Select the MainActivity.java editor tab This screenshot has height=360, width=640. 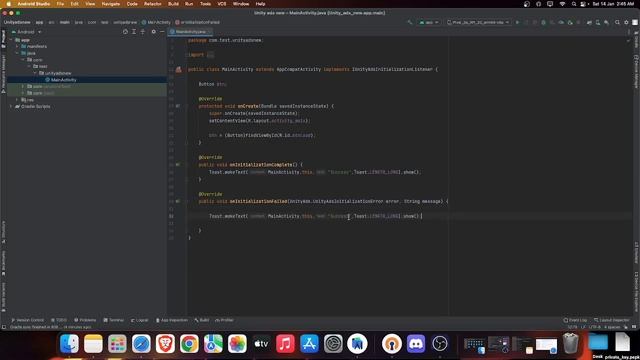click(190, 32)
